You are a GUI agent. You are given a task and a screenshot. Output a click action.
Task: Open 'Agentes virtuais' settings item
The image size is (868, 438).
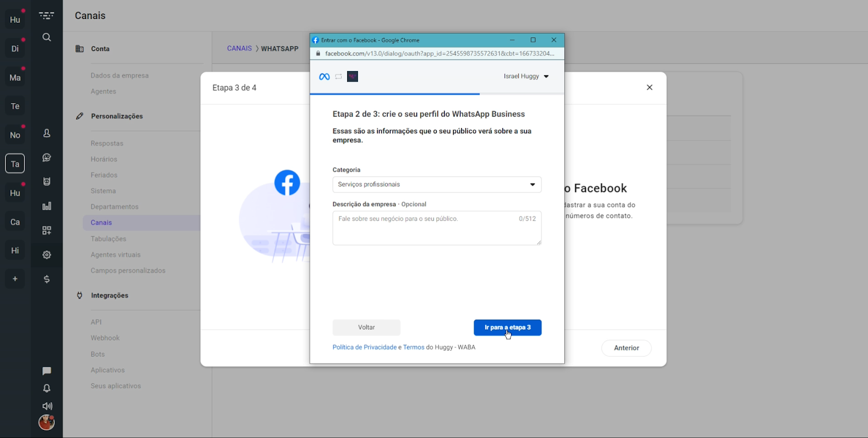pos(116,255)
